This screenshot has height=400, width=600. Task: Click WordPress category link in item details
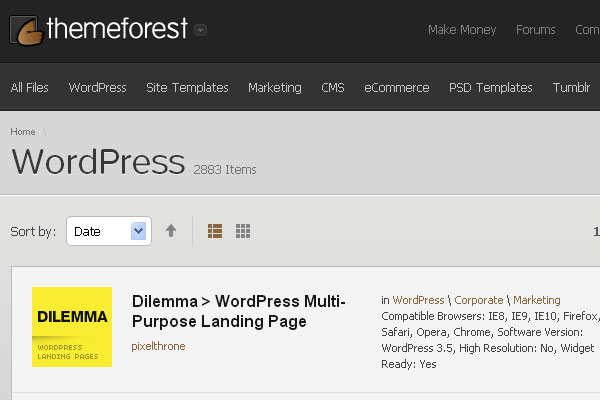(418, 300)
